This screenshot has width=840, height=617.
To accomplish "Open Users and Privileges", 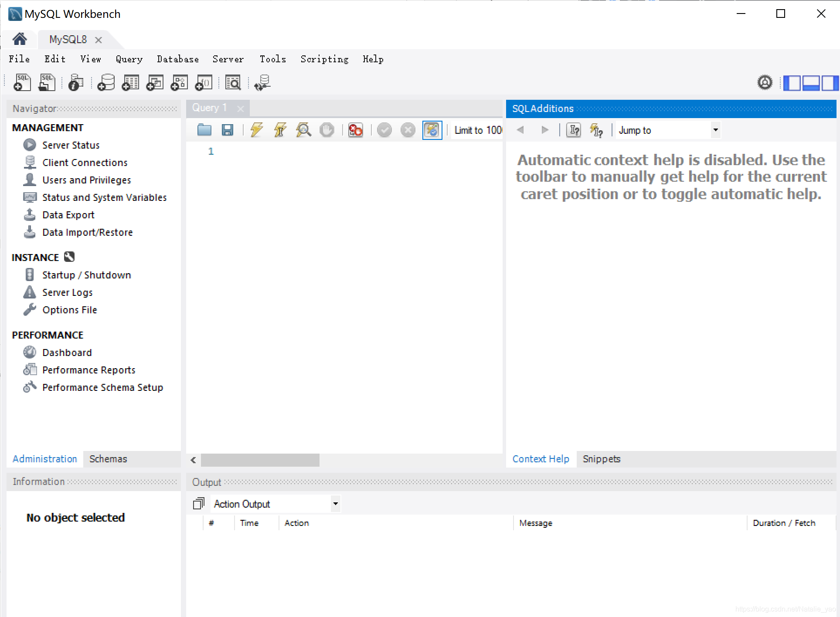I will (86, 180).
